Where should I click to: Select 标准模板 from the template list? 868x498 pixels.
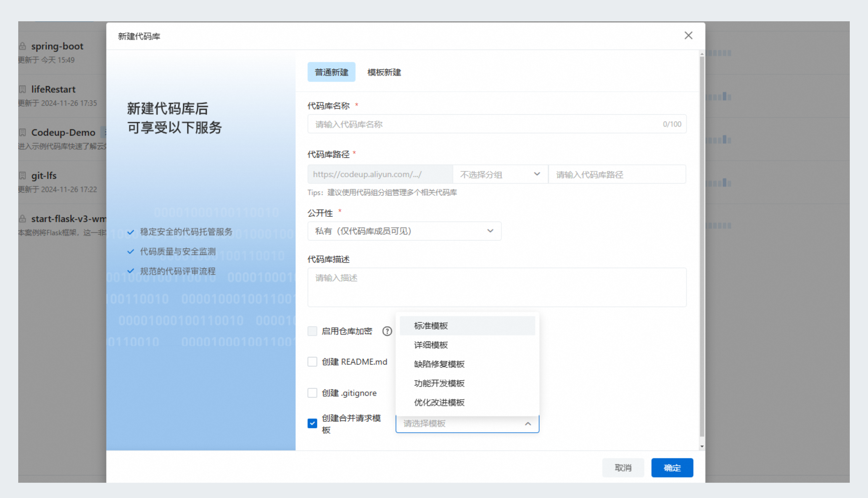467,326
